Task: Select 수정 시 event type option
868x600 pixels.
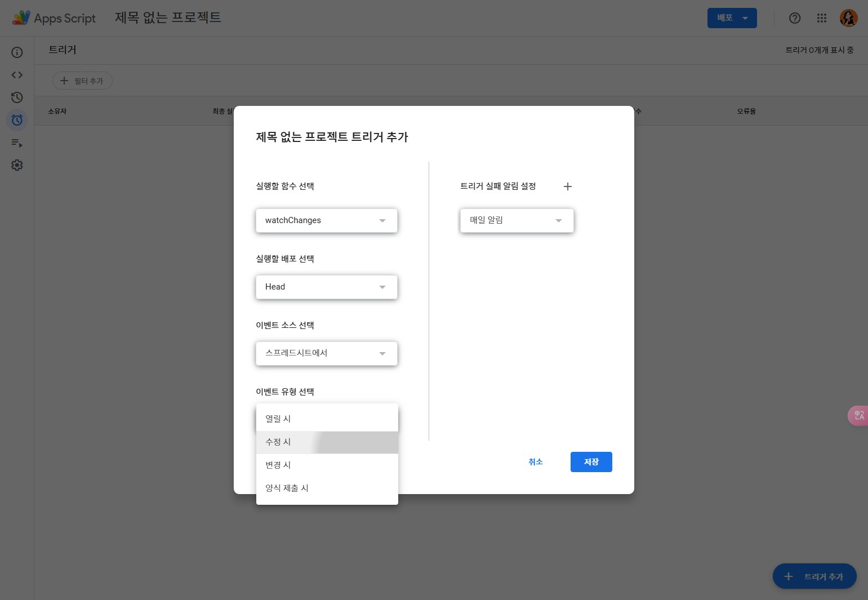Action: coord(327,442)
